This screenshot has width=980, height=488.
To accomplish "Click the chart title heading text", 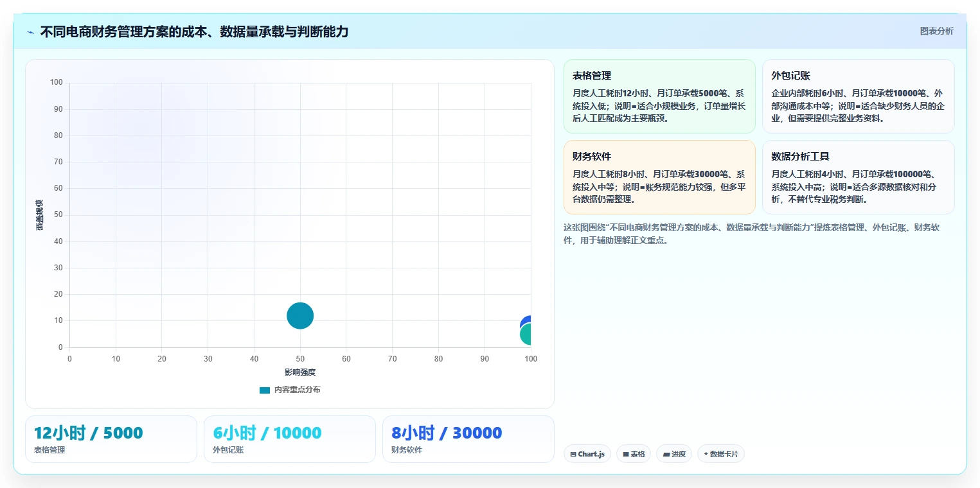I will (x=194, y=31).
